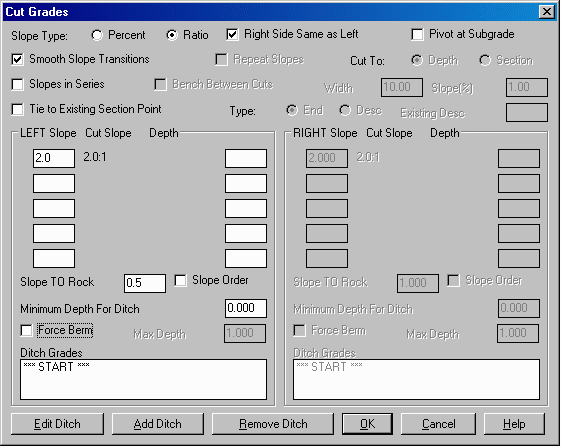Check the left Slope Order box

point(180,281)
